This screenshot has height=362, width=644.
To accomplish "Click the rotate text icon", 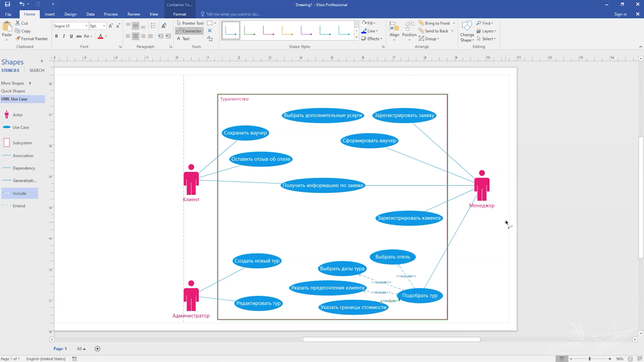I will 164,26.
